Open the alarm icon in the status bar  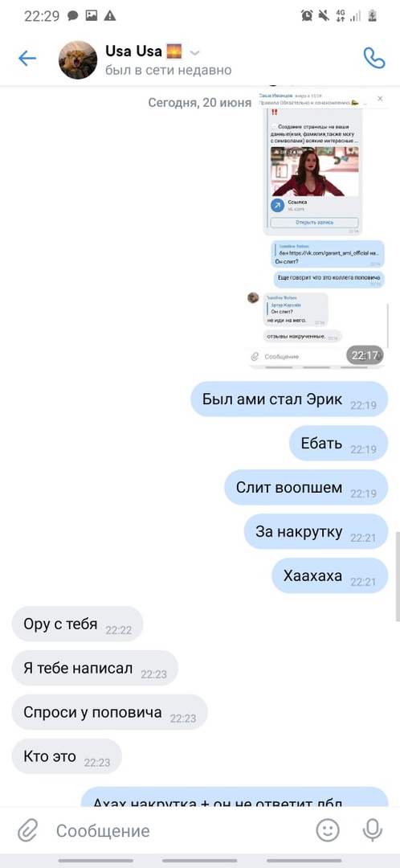point(307,15)
